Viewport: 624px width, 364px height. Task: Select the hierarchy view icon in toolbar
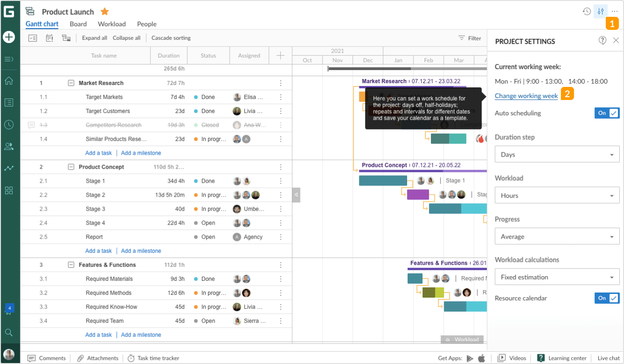66,38
